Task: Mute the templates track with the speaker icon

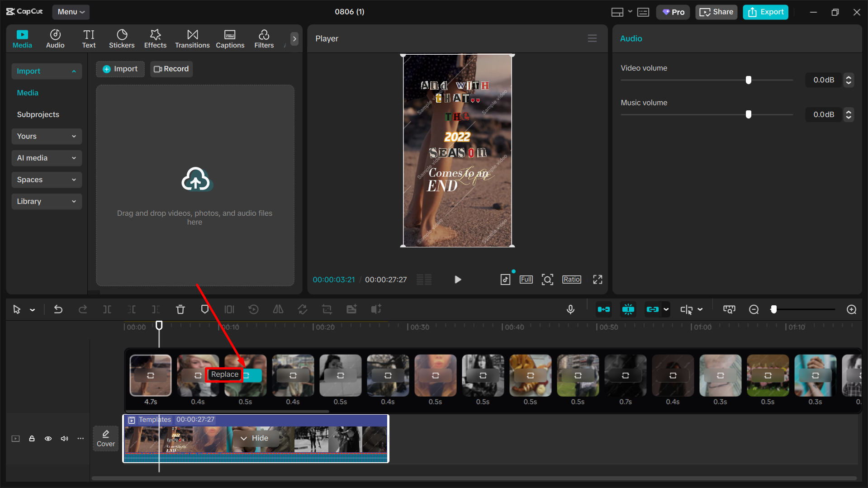Action: (64, 438)
